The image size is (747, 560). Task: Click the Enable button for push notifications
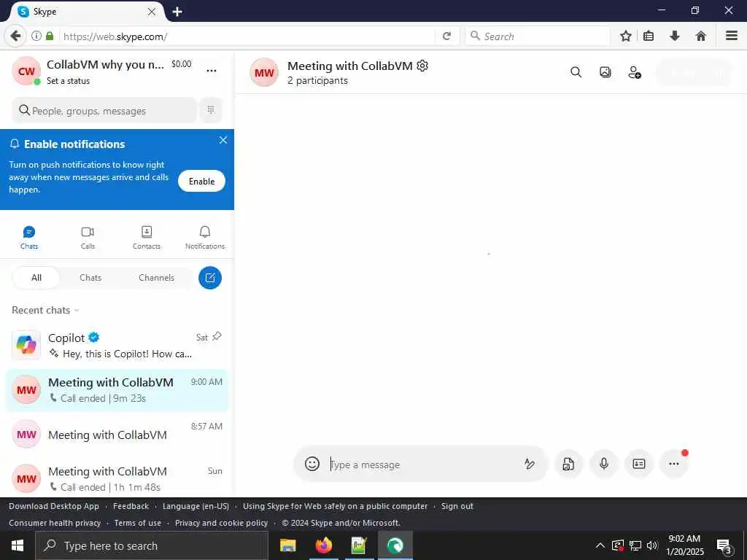pos(201,182)
